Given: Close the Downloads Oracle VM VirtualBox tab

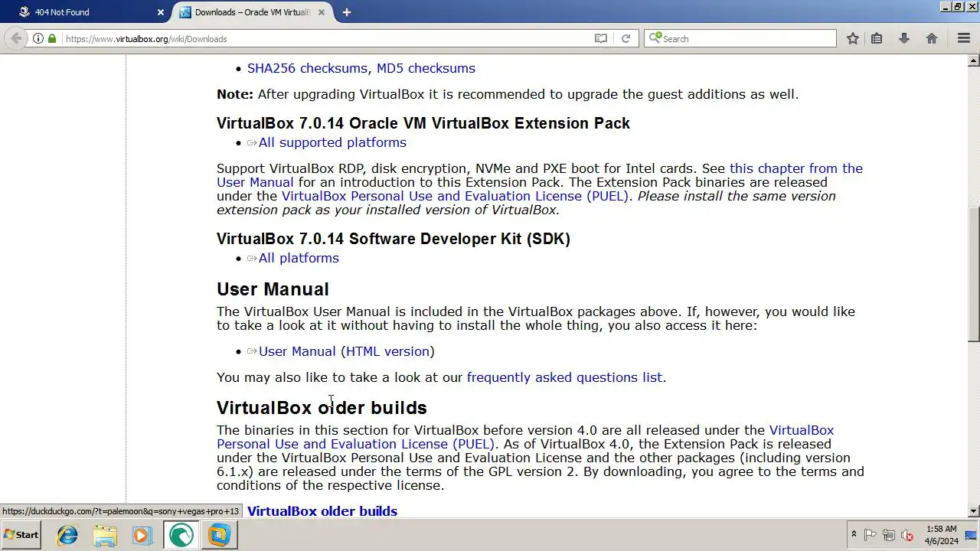Looking at the screenshot, I should pyautogui.click(x=322, y=12).
